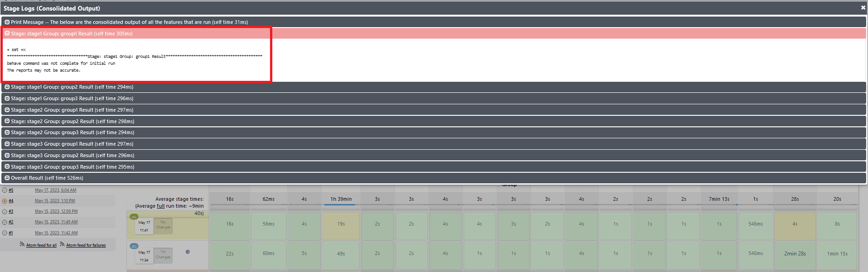Expand the Print Message log entry

point(434,22)
